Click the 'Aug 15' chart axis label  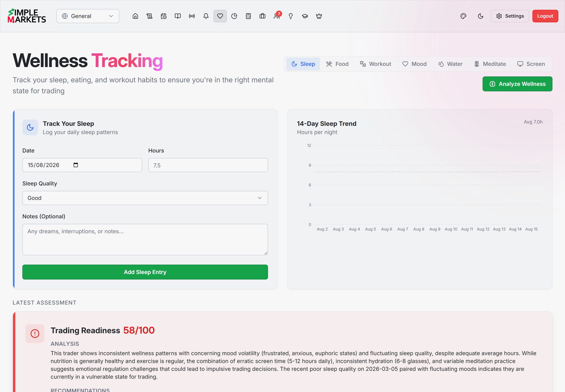click(531, 229)
